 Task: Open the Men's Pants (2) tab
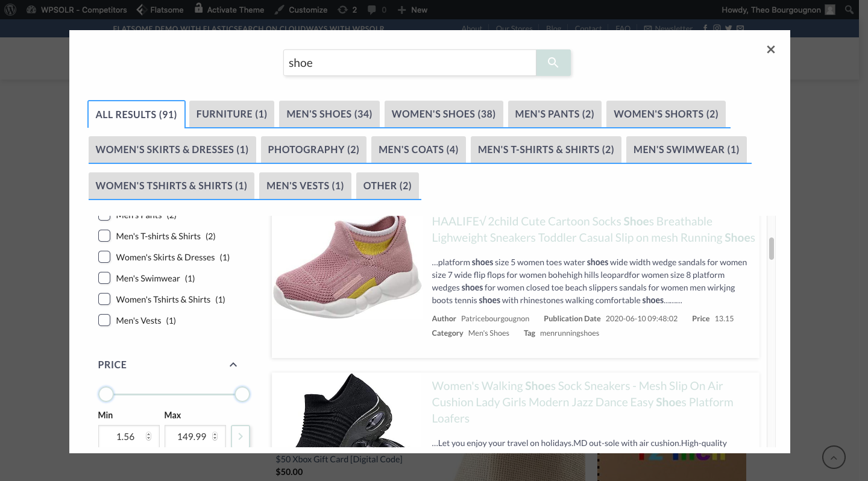(555, 114)
